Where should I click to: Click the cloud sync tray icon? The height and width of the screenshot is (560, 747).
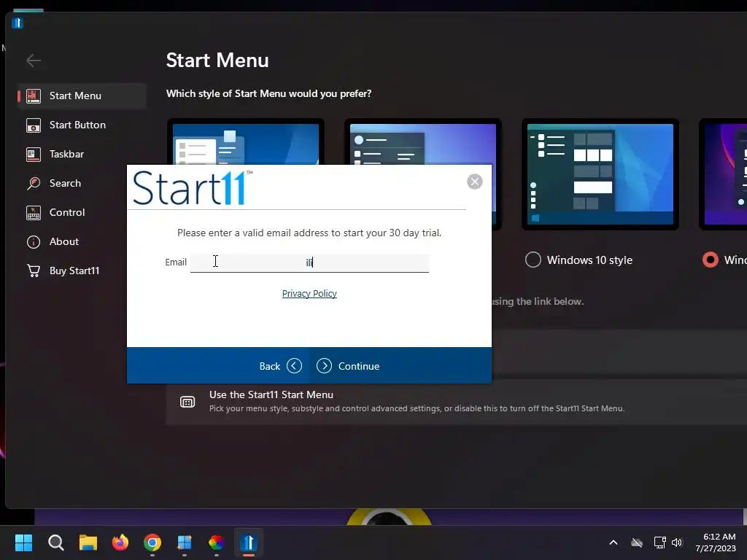click(637, 542)
